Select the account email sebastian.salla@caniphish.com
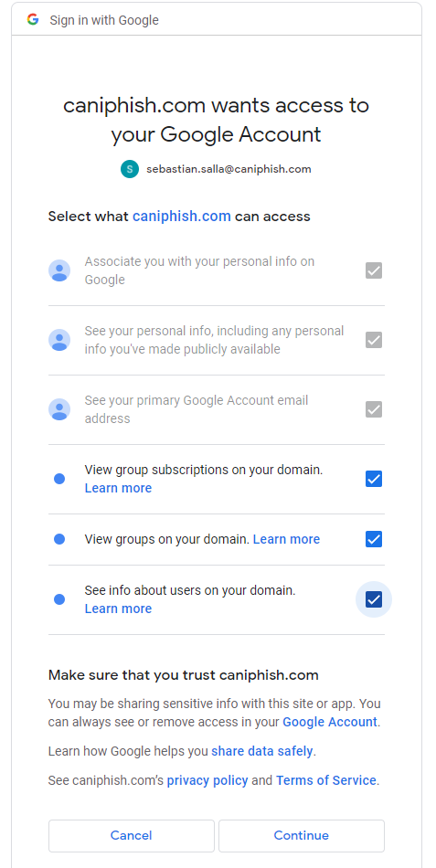Screen dimensions: 436x868 [x=229, y=169]
